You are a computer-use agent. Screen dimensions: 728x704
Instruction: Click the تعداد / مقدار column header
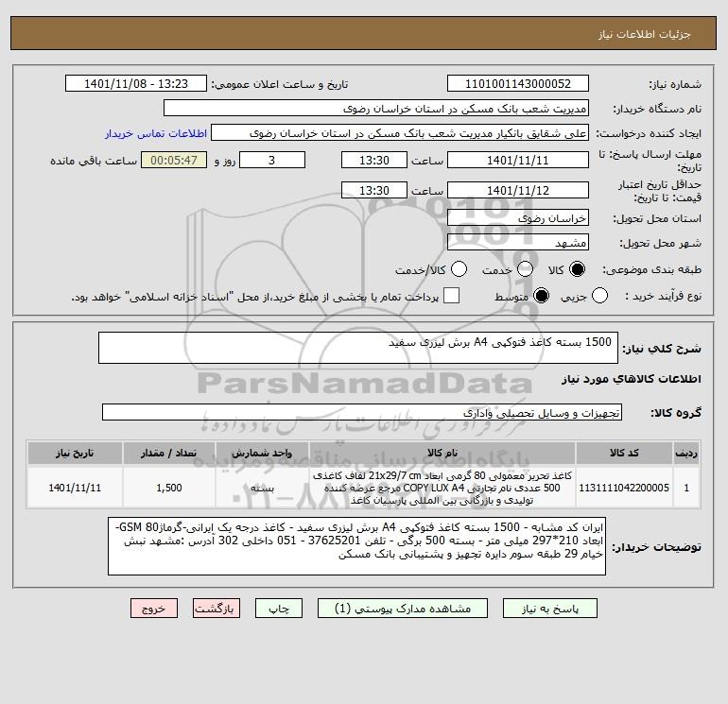[x=169, y=453]
